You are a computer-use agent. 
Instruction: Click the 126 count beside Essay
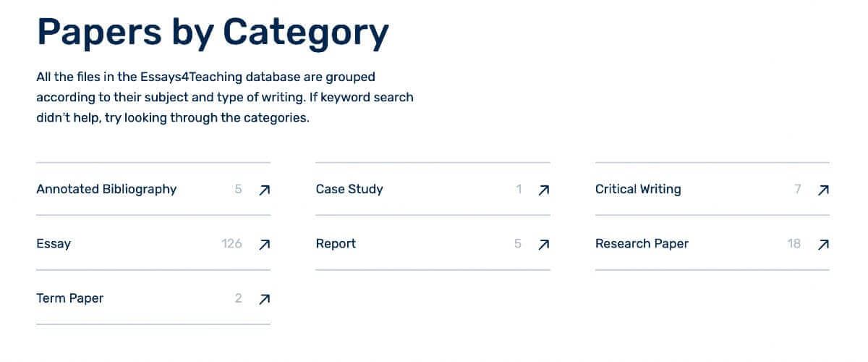coord(231,244)
